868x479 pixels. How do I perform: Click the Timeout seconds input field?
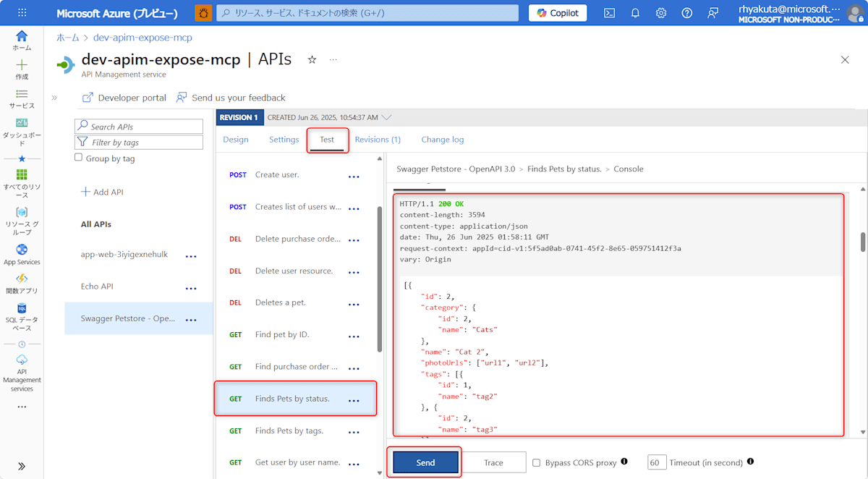point(657,462)
